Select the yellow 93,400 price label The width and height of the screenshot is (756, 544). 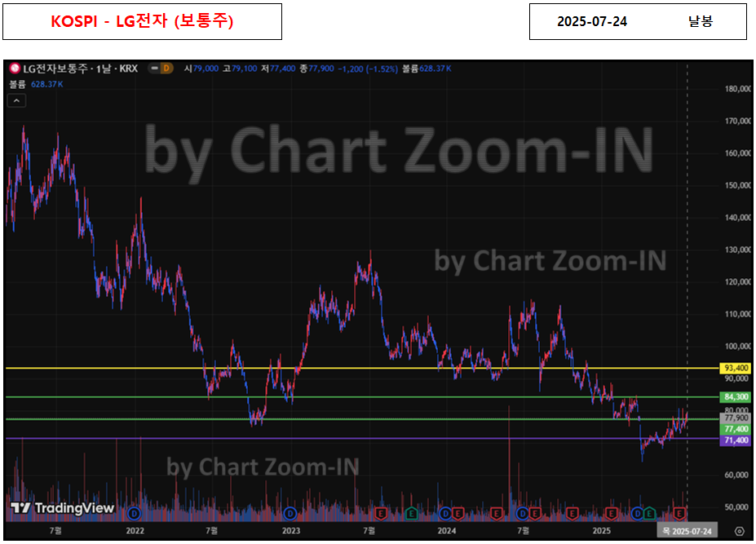pos(736,368)
